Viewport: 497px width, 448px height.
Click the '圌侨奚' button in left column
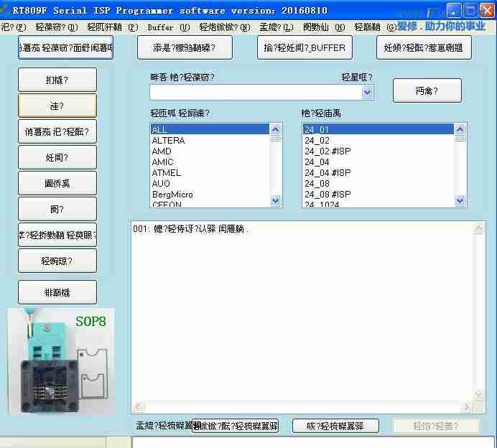coord(57,183)
